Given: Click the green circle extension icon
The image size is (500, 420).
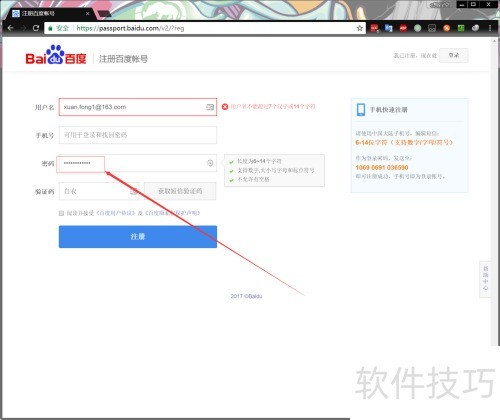Looking at the screenshot, I should [x=417, y=28].
